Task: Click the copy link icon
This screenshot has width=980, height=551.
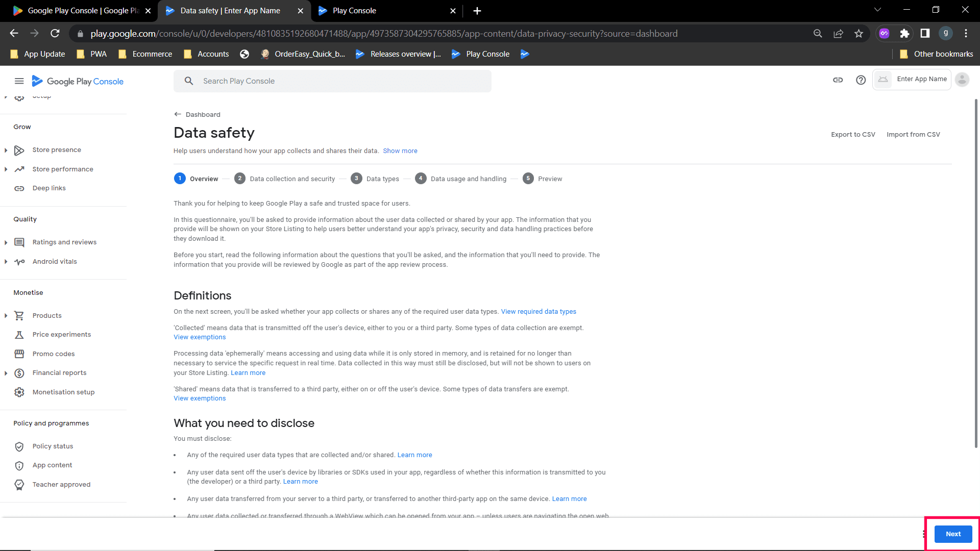Action: 838,80
